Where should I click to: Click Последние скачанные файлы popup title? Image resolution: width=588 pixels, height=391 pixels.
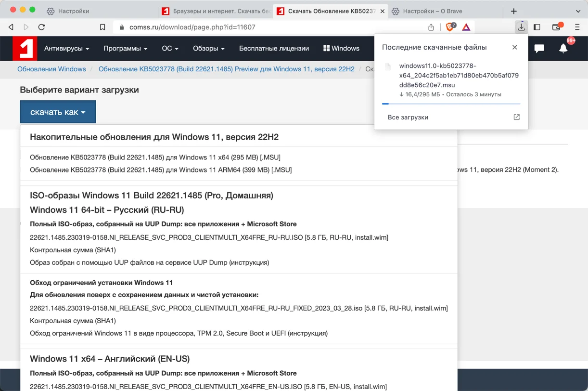434,47
